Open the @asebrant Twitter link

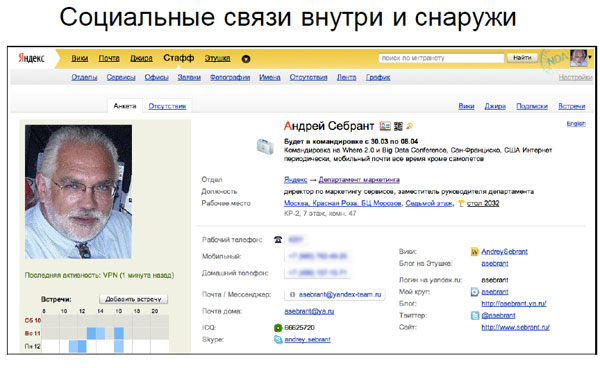pos(498,316)
